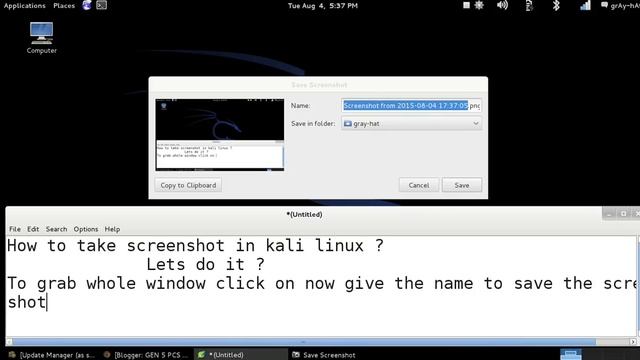The image size is (640, 360).
Task: Open the volume speaker icon in tray
Action: pos(502,5)
